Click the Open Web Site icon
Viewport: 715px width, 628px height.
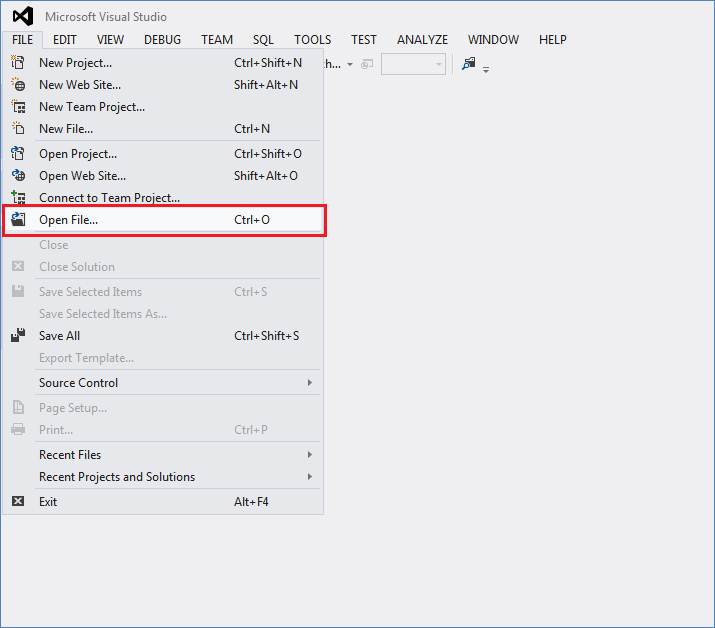point(18,175)
